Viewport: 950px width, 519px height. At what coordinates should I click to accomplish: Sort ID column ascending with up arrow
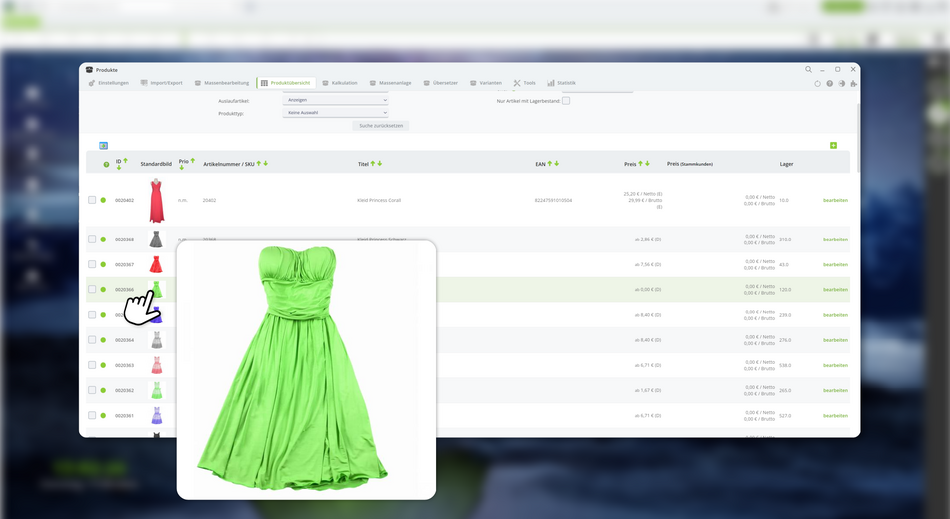point(125,160)
